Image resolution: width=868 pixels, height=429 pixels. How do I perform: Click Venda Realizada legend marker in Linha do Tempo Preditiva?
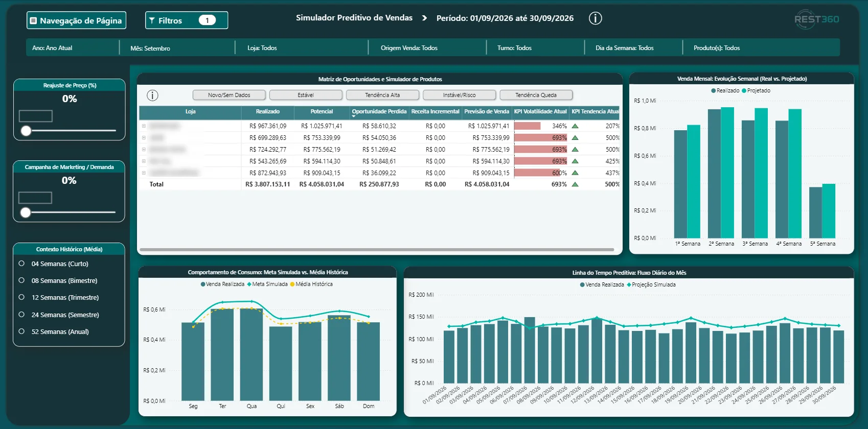coord(582,285)
